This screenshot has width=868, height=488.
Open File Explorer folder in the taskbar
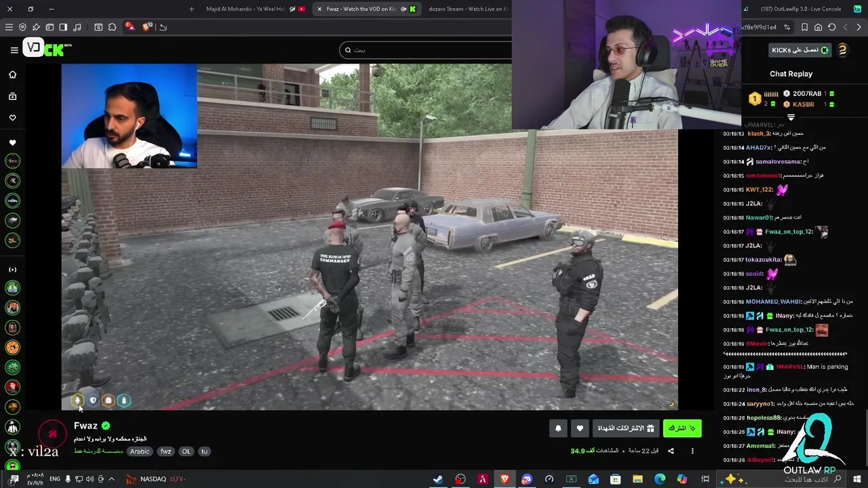[637, 479]
